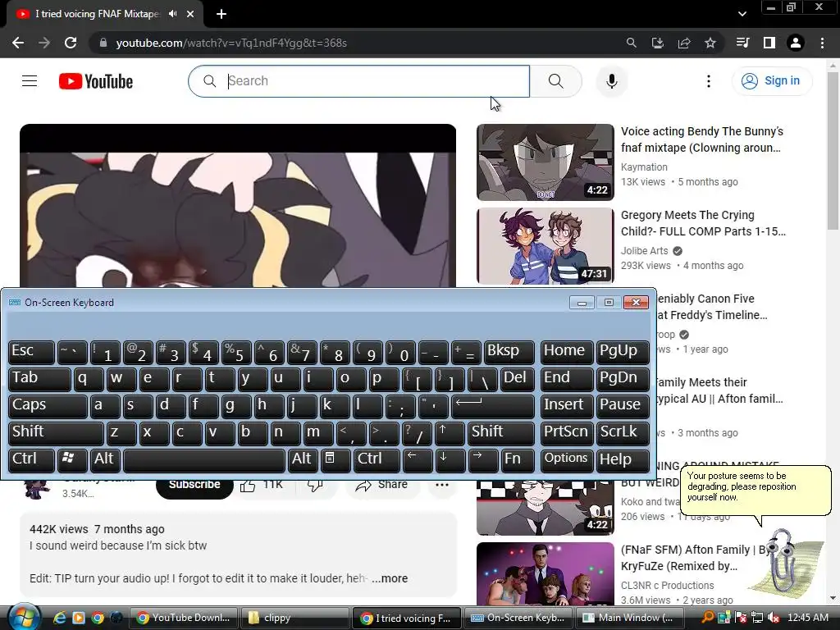Go back with browser back arrow
The height and width of the screenshot is (630, 840).
[x=18, y=43]
